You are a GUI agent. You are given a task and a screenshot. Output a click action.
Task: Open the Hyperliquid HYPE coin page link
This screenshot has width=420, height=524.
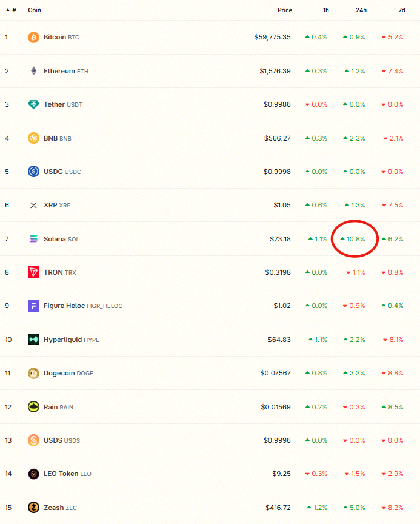(x=72, y=340)
